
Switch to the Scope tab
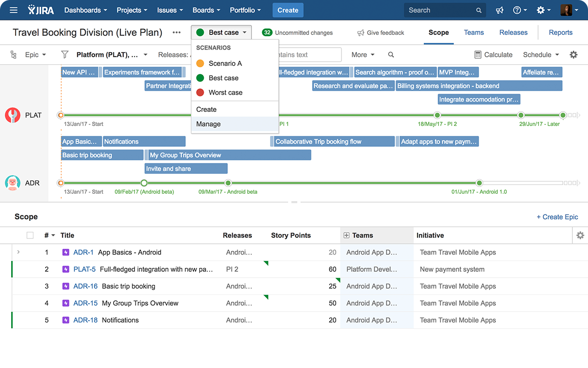[x=439, y=32]
